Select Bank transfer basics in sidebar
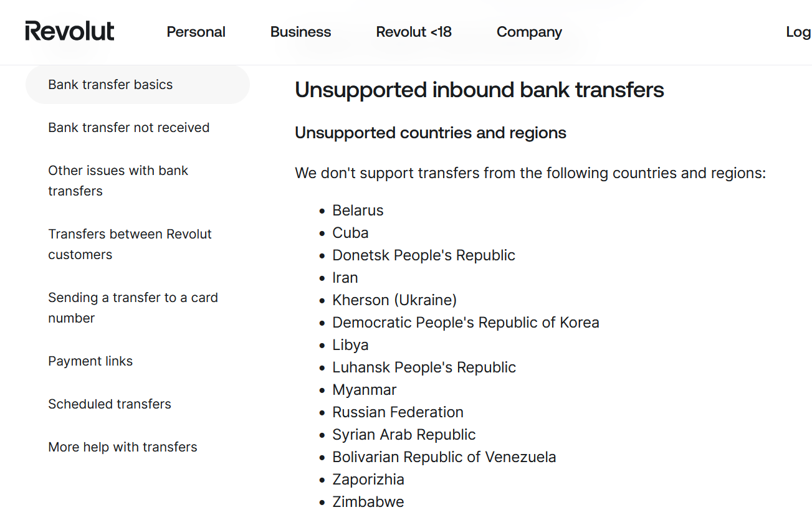The height and width of the screenshot is (525, 812). [110, 85]
